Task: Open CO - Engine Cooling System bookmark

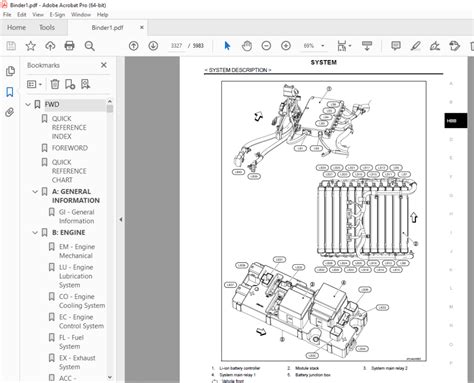Action: pos(82,301)
